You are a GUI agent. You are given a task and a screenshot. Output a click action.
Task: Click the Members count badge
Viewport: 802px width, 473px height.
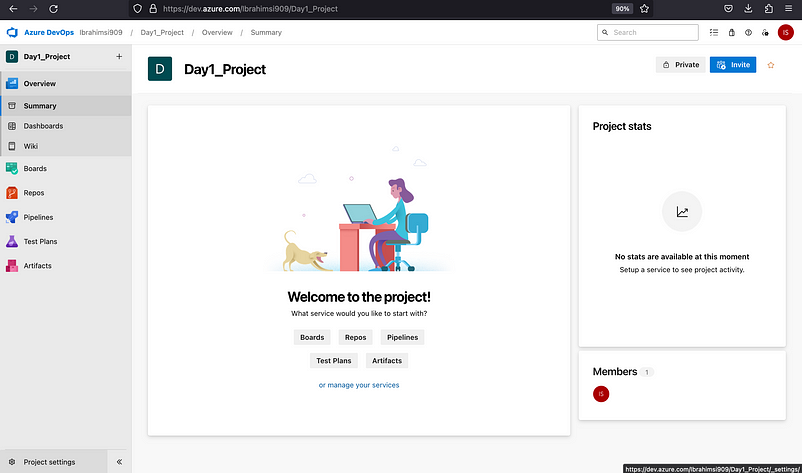[647, 372]
